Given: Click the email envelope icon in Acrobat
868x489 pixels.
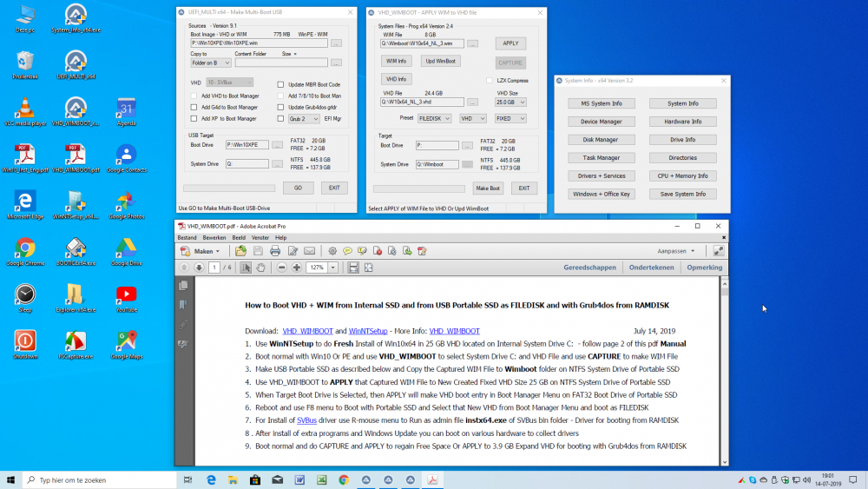Looking at the screenshot, I should pyautogui.click(x=310, y=251).
